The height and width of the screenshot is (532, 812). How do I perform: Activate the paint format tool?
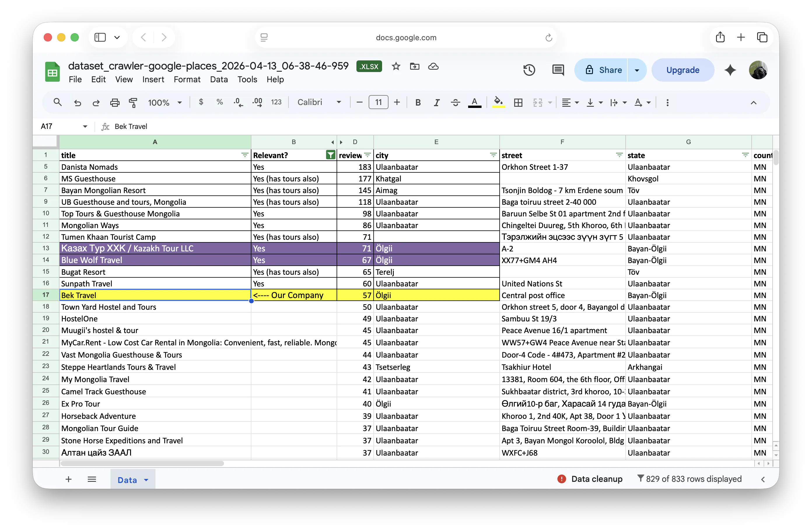coord(133,102)
